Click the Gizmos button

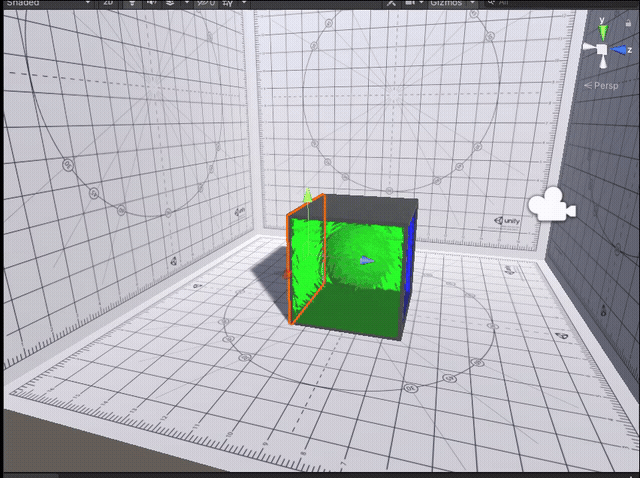pos(446,3)
